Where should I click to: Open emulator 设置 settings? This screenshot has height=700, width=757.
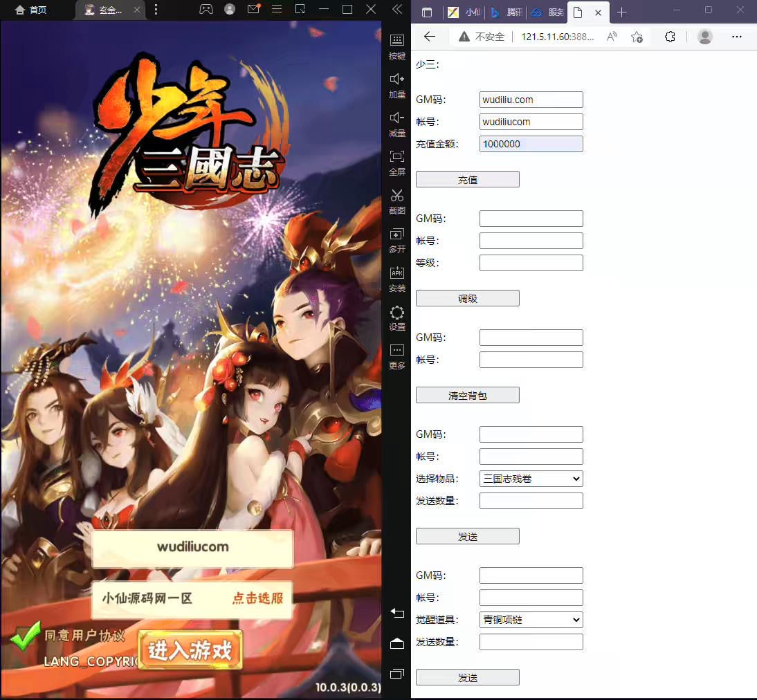(397, 318)
